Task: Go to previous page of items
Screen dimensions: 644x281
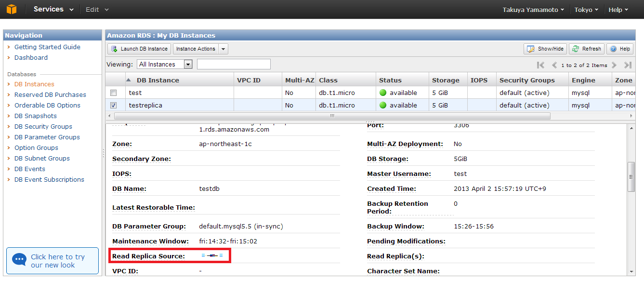Action: pos(554,65)
